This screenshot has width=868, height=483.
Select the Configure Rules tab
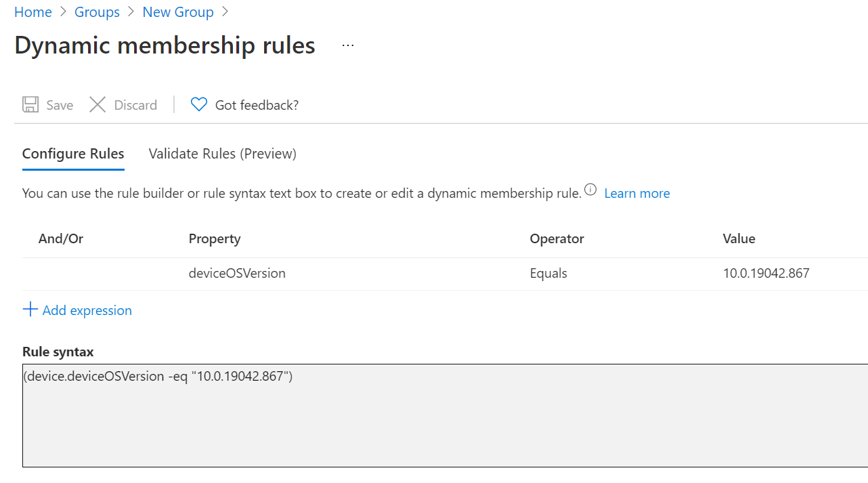73,154
